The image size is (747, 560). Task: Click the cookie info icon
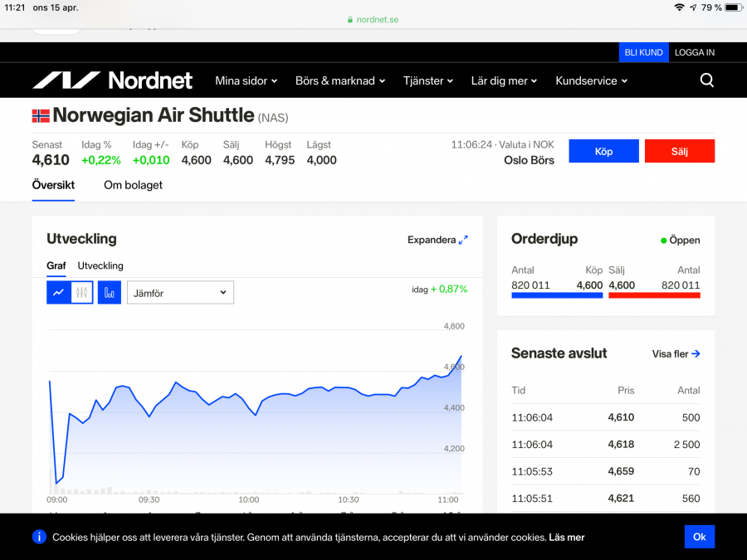pos(39,537)
